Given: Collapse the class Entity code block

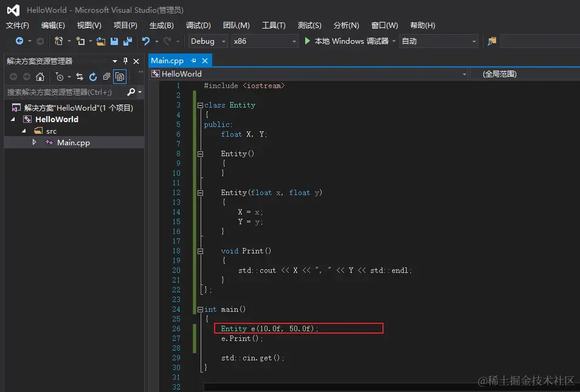Looking at the screenshot, I should click(200, 105).
